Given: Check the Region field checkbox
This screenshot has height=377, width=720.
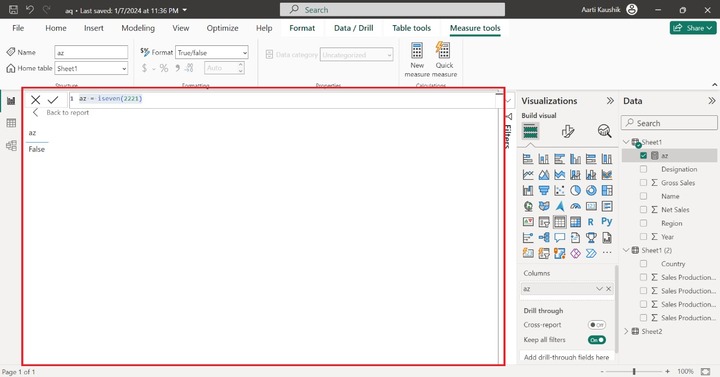Looking at the screenshot, I should (x=643, y=223).
